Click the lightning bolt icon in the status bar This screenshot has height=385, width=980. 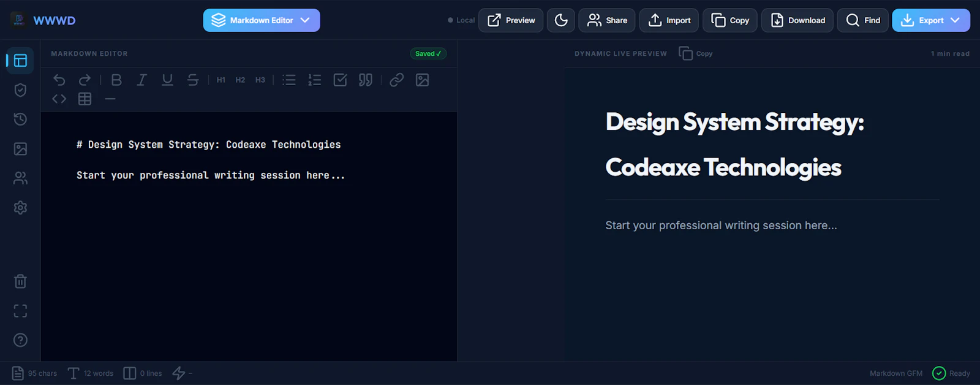point(179,373)
